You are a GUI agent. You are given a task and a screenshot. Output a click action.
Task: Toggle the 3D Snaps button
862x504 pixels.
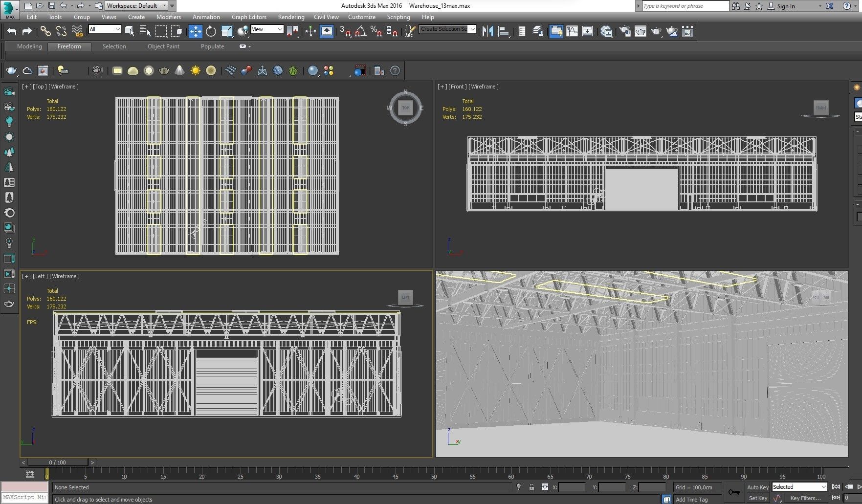pos(345,31)
